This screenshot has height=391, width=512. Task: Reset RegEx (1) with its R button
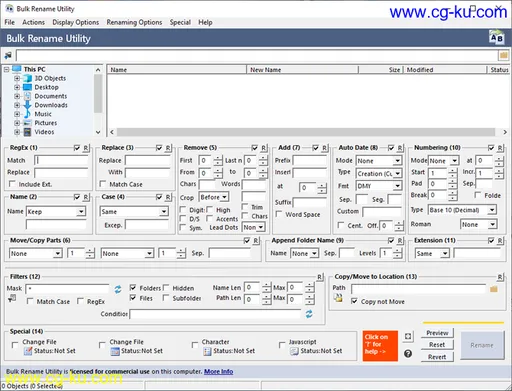point(86,148)
